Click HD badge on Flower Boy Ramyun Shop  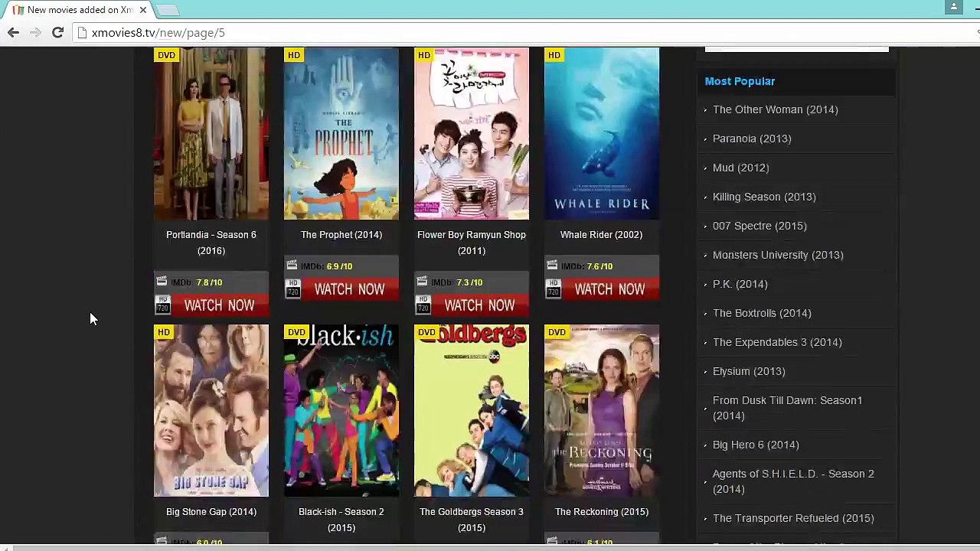pos(423,55)
